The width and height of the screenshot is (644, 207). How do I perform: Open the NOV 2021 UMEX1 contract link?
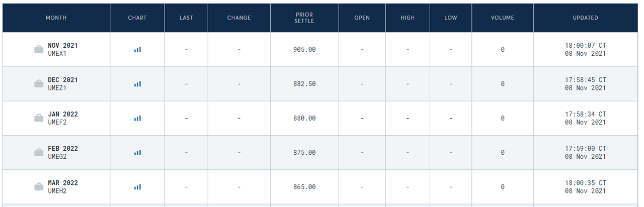point(63,49)
